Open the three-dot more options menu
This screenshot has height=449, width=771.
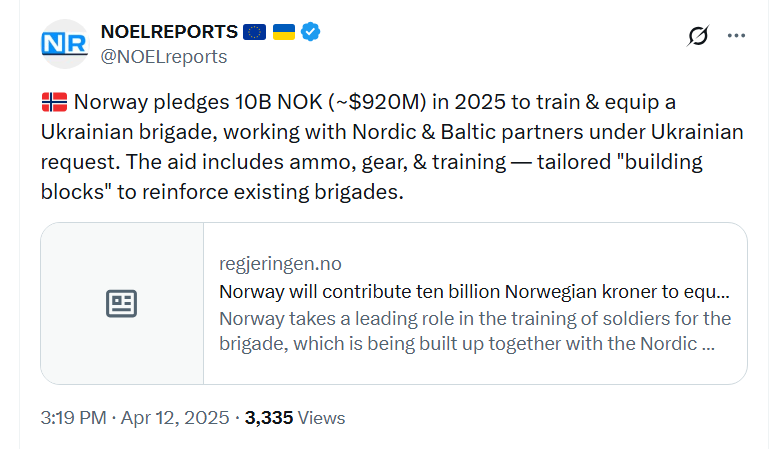click(736, 35)
